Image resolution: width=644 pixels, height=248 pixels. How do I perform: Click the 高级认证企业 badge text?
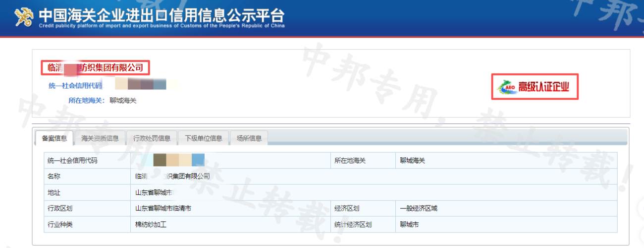543,88
